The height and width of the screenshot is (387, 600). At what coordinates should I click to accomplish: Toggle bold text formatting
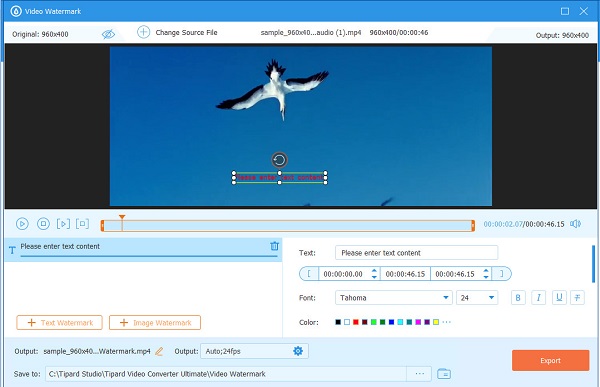click(518, 297)
